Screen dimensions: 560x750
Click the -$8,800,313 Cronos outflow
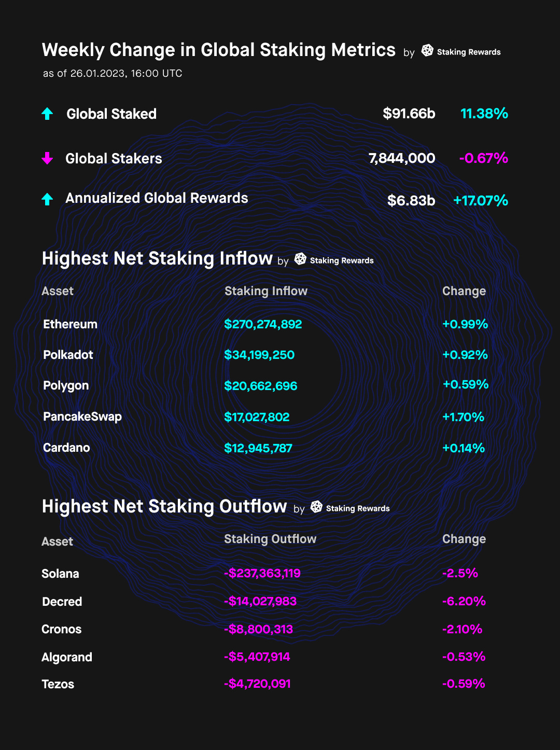pos(258,629)
